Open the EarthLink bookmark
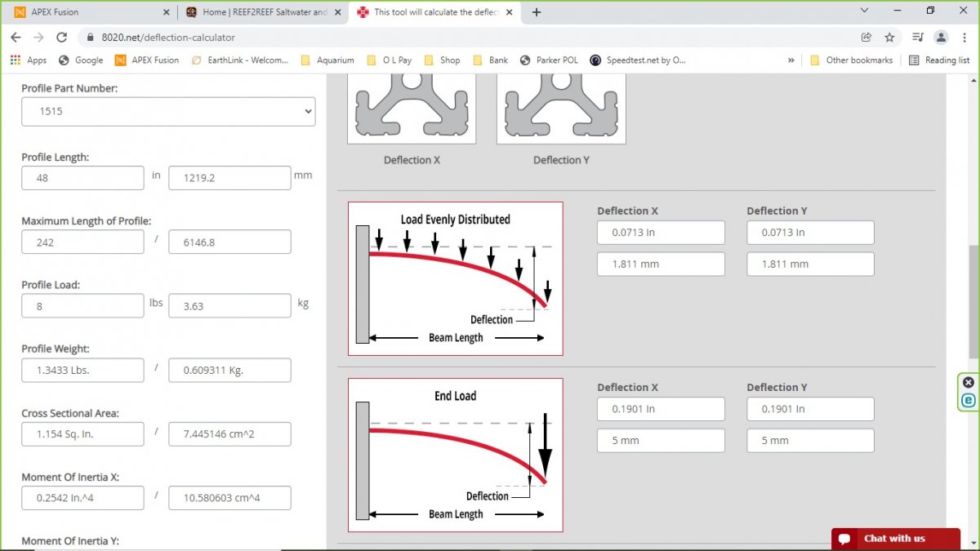980x551 pixels. click(x=240, y=60)
